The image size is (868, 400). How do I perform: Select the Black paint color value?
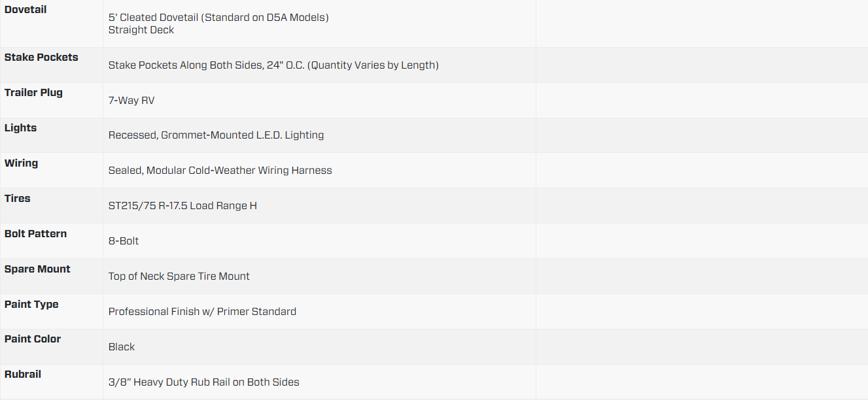pyautogui.click(x=122, y=347)
